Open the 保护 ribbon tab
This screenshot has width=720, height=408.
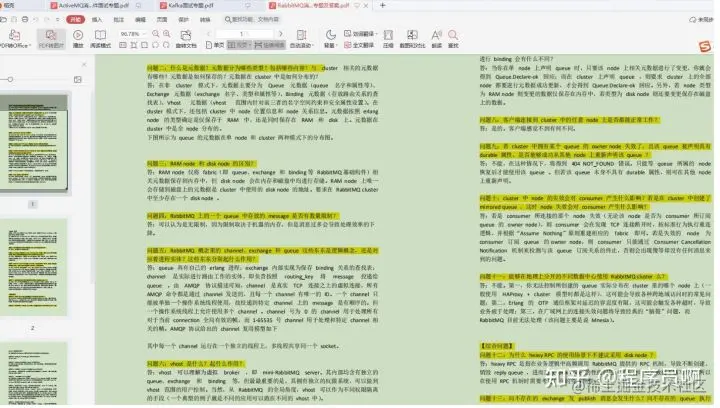tap(183, 20)
